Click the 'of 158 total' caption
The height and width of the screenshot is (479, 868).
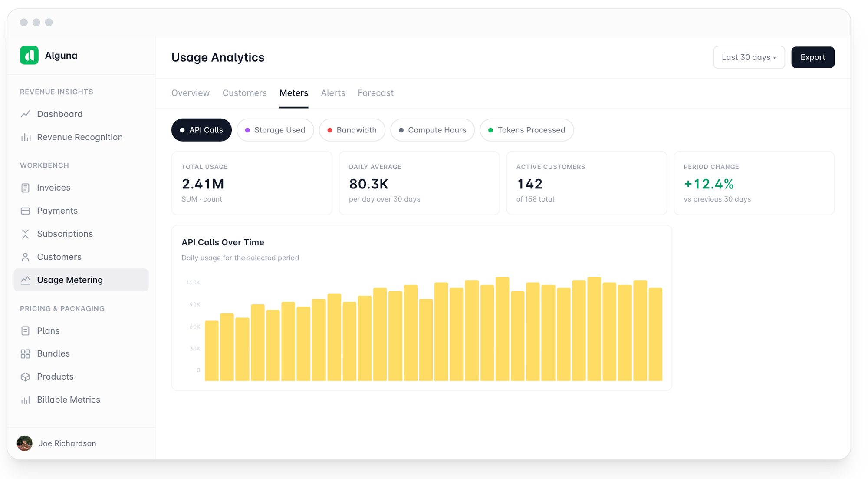click(x=536, y=199)
